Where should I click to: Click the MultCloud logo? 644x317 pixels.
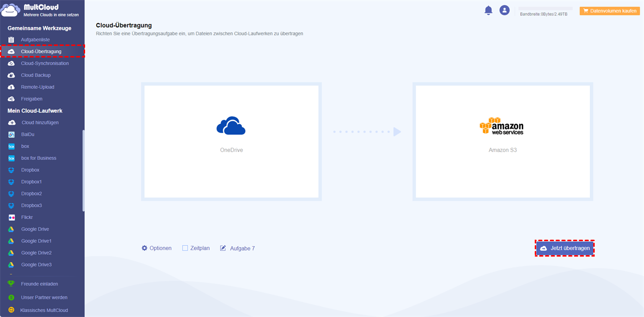pos(40,11)
